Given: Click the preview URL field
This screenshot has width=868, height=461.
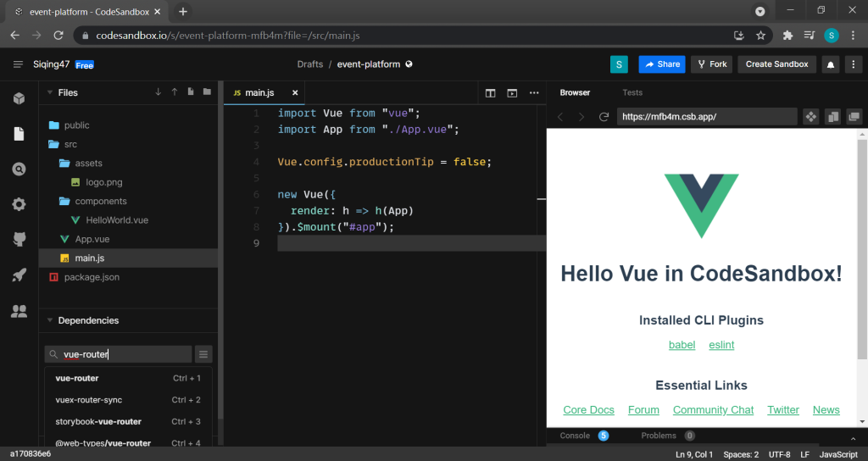Looking at the screenshot, I should (x=707, y=117).
